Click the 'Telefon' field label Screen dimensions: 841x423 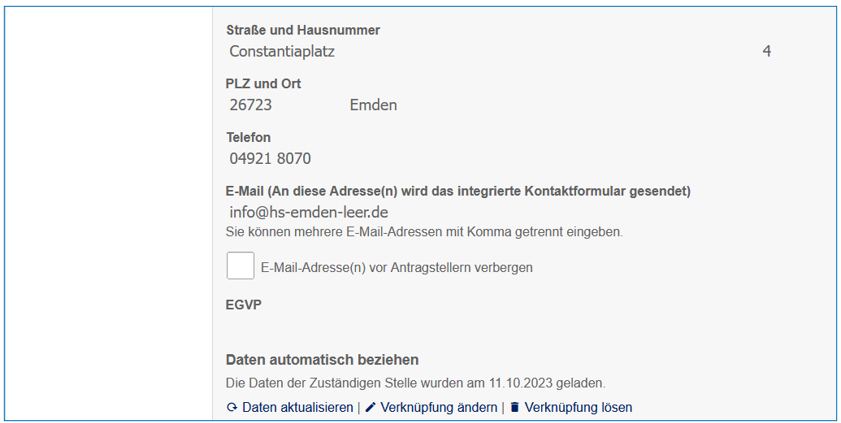(x=248, y=137)
